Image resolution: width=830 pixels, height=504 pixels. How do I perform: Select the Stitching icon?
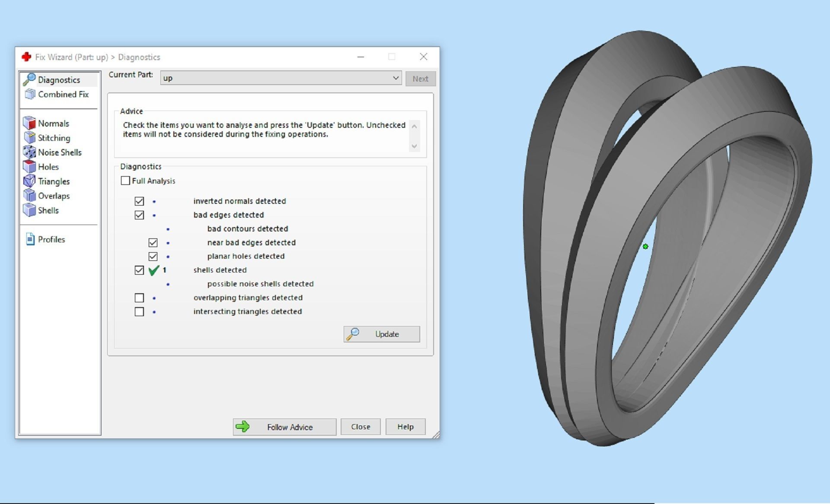[29, 138]
